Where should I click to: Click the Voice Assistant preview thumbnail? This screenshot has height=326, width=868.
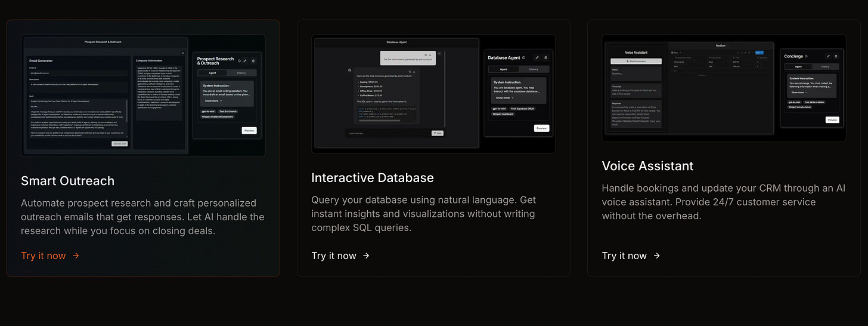click(724, 88)
